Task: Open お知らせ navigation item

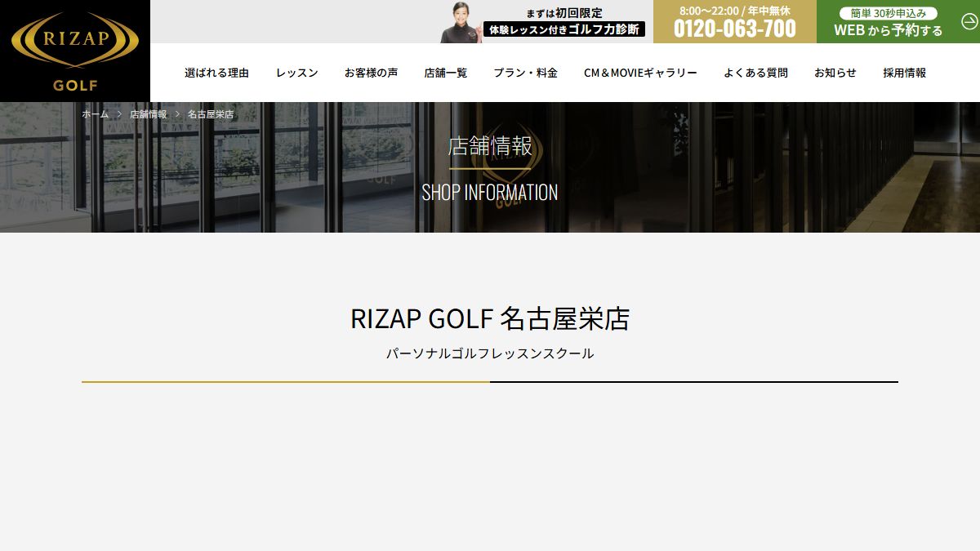Action: 835,73
